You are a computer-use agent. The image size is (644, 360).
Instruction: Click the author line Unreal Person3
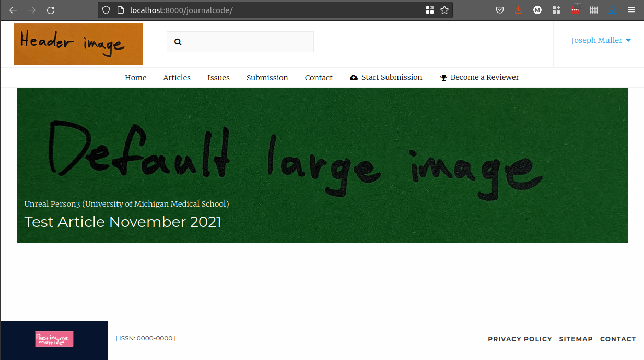[126, 204]
